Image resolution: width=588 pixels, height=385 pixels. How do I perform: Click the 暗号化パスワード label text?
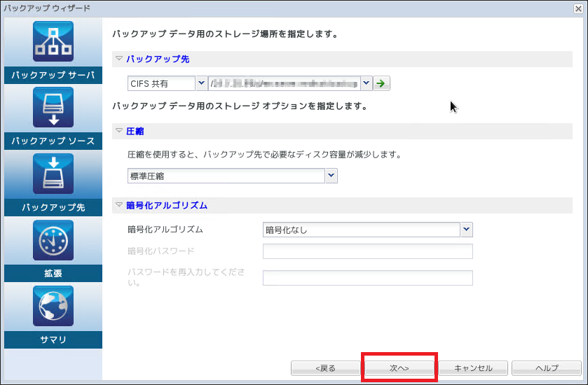tap(161, 251)
